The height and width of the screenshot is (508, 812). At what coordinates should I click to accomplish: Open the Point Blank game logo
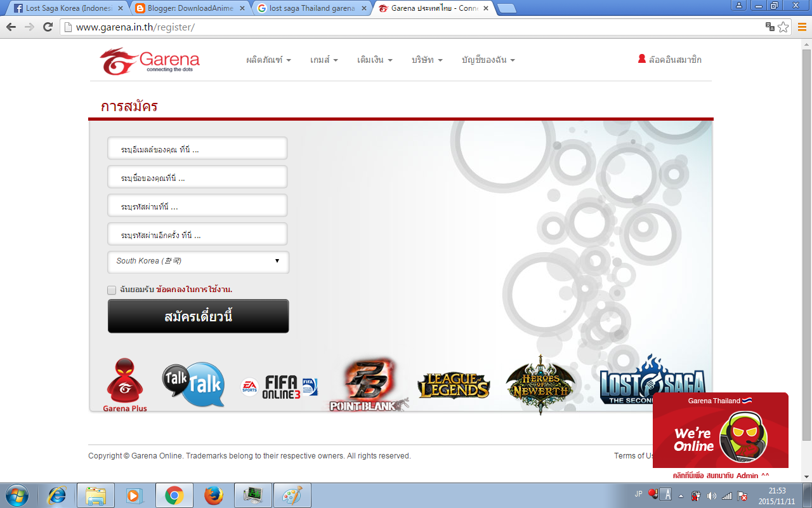pos(369,385)
